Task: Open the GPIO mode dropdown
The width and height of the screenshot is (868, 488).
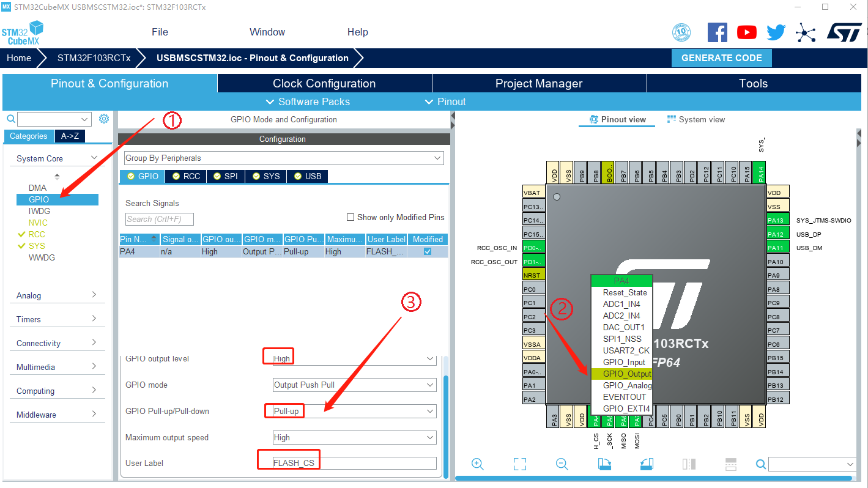Action: (x=355, y=385)
